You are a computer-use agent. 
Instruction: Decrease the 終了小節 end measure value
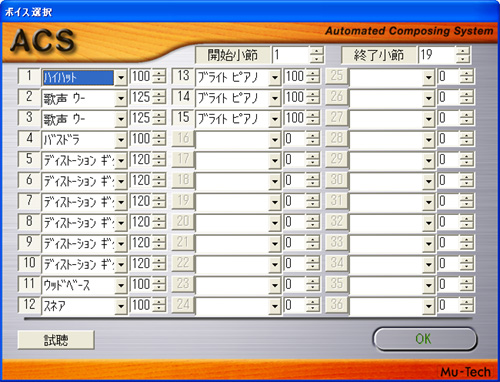tap(463, 59)
